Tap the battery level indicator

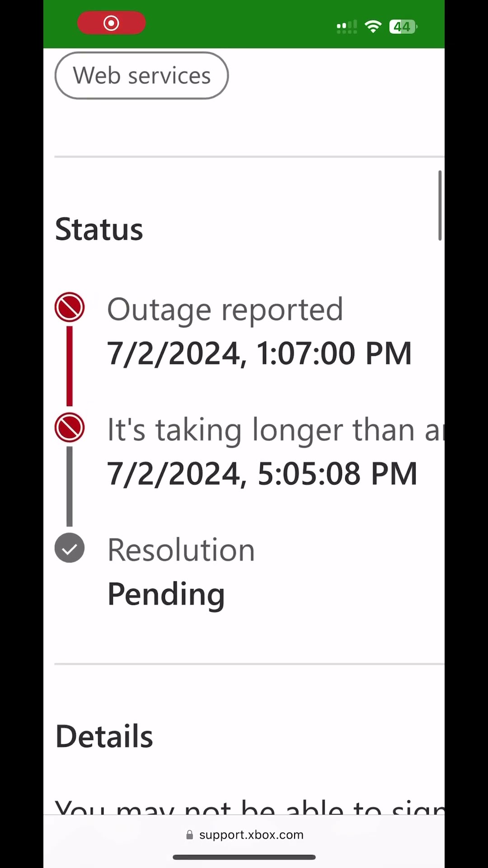pos(403,27)
